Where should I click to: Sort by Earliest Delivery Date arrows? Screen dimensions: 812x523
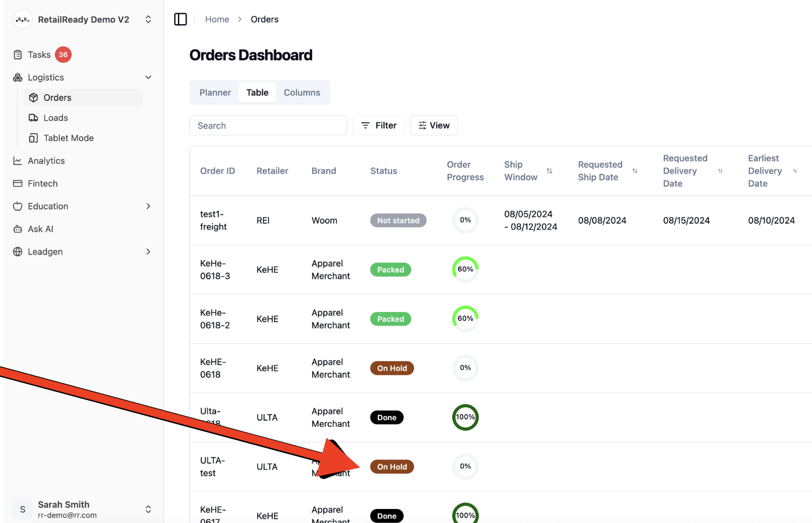point(795,171)
